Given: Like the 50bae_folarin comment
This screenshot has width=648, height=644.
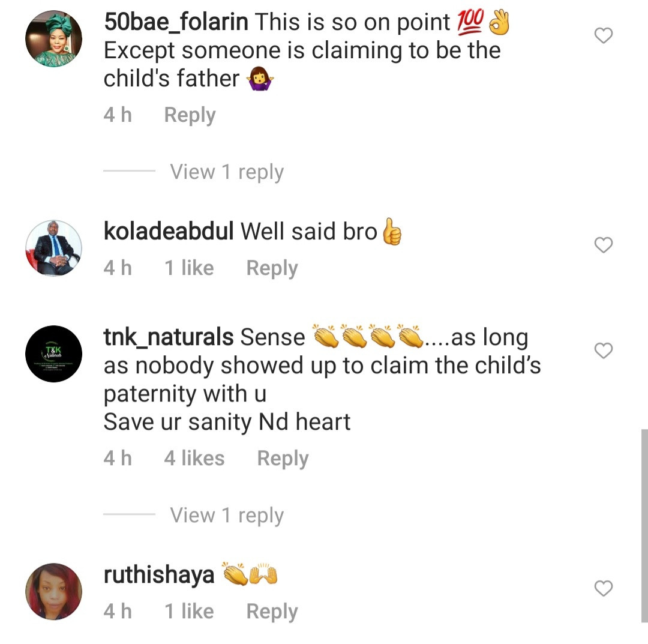Looking at the screenshot, I should coord(603,36).
